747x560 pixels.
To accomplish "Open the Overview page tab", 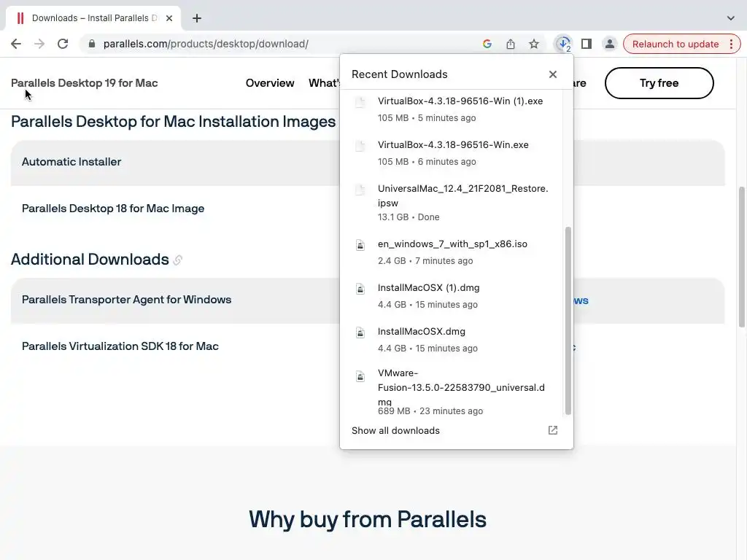I will pos(270,83).
